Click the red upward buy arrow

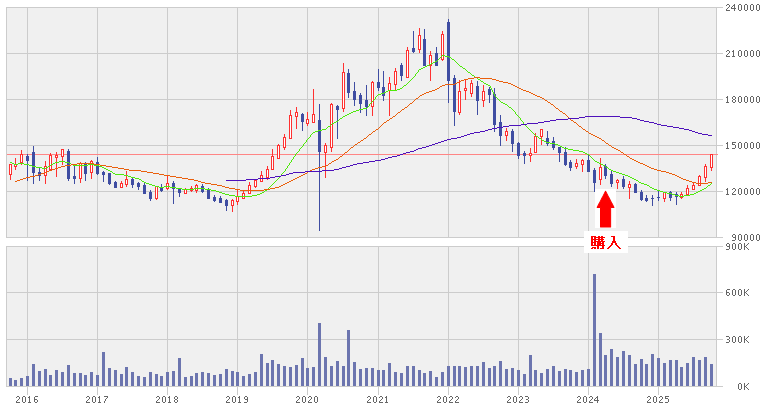605,208
